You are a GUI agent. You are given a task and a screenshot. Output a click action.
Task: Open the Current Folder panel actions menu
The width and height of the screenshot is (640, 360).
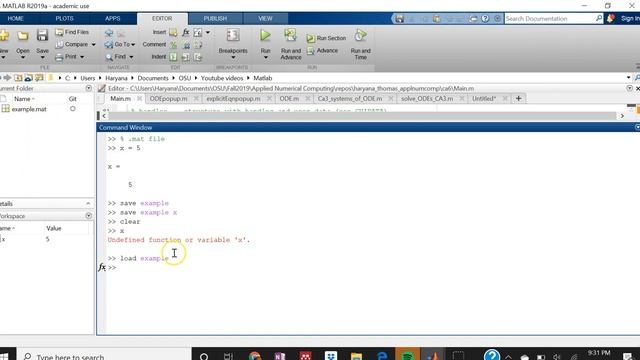pos(89,88)
